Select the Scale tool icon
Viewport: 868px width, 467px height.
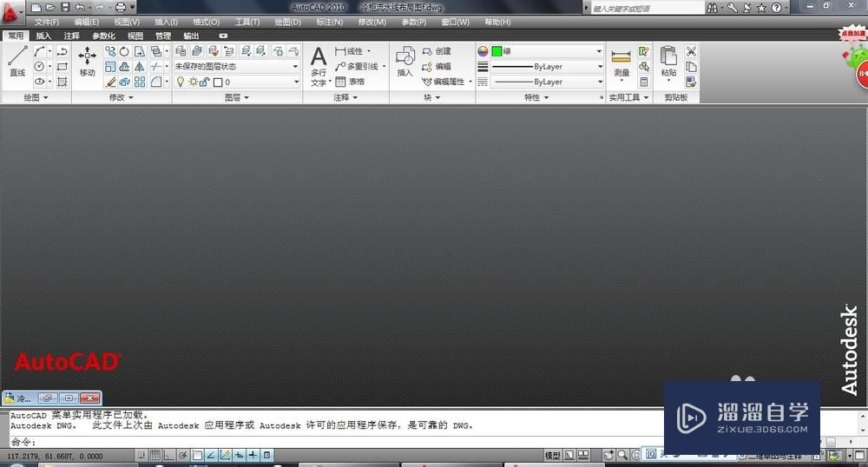coord(111,66)
